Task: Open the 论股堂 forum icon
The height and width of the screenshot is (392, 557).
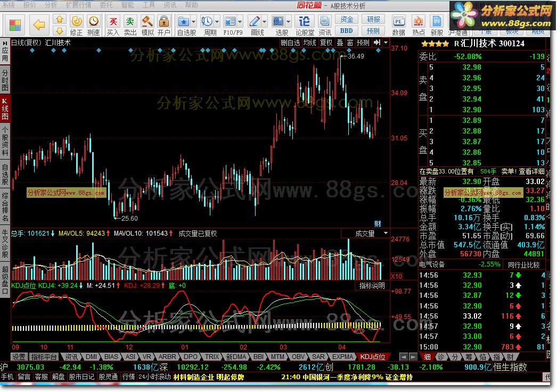Action: point(305,22)
